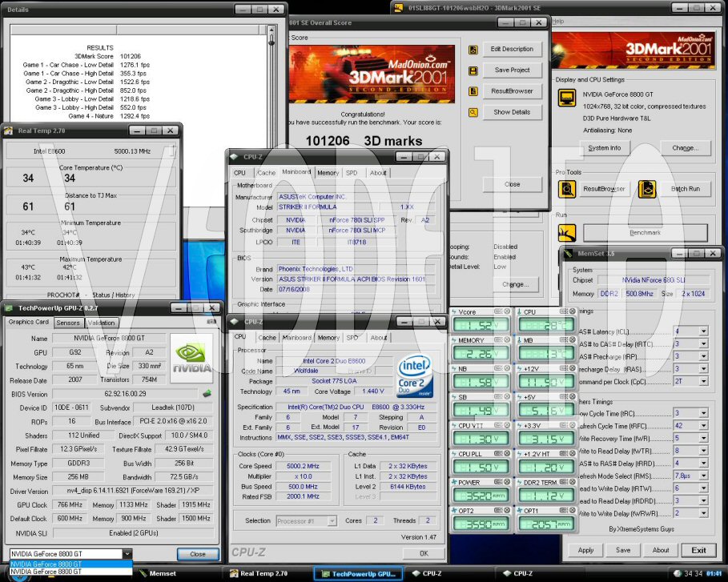Click the Close button in GPU-Z
Viewport: 728px width, 582px height.
(197, 554)
